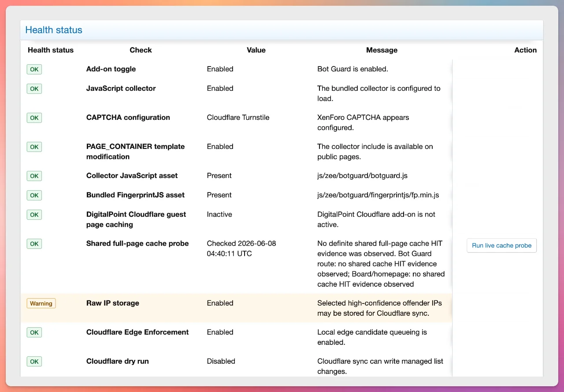Image resolution: width=564 pixels, height=392 pixels.
Task: Select the CAPTCHA configuration check name
Action: pos(128,117)
